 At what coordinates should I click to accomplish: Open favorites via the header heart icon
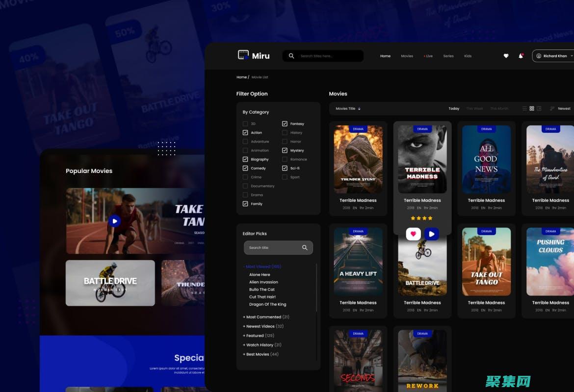click(x=506, y=56)
